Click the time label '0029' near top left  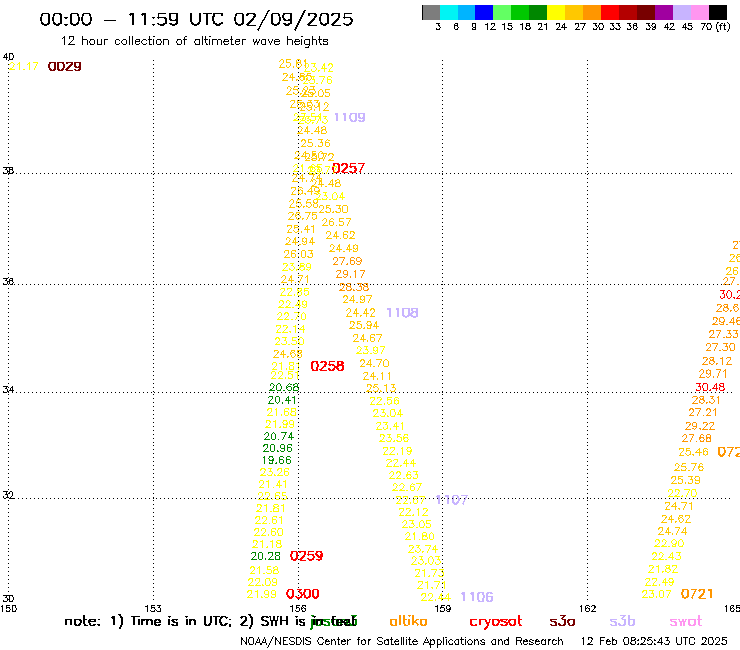[65, 67]
